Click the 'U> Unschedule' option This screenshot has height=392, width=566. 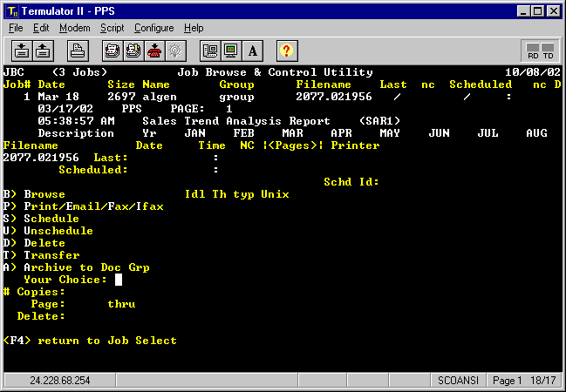point(48,231)
